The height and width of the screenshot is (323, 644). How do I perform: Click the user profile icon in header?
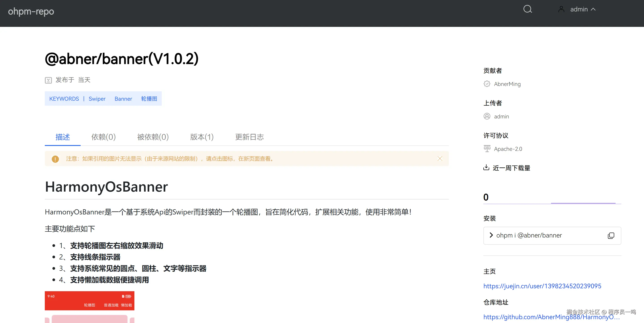point(561,9)
